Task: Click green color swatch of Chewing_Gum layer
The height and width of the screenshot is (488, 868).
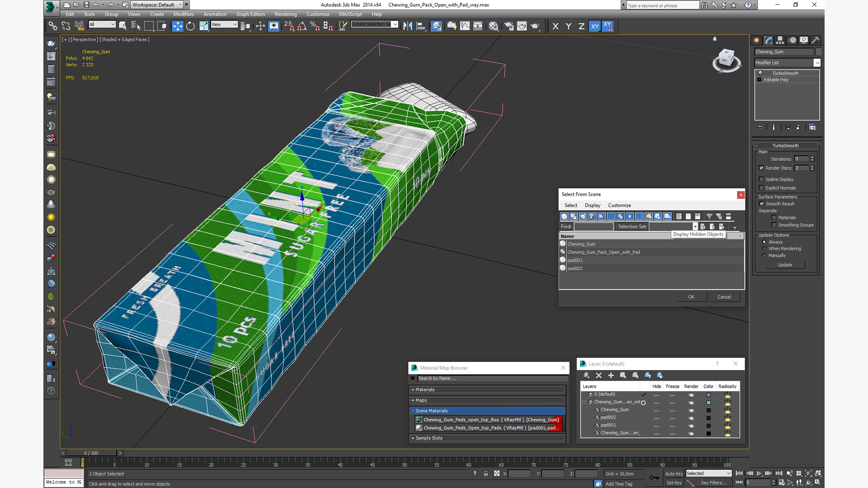Action: [708, 403]
